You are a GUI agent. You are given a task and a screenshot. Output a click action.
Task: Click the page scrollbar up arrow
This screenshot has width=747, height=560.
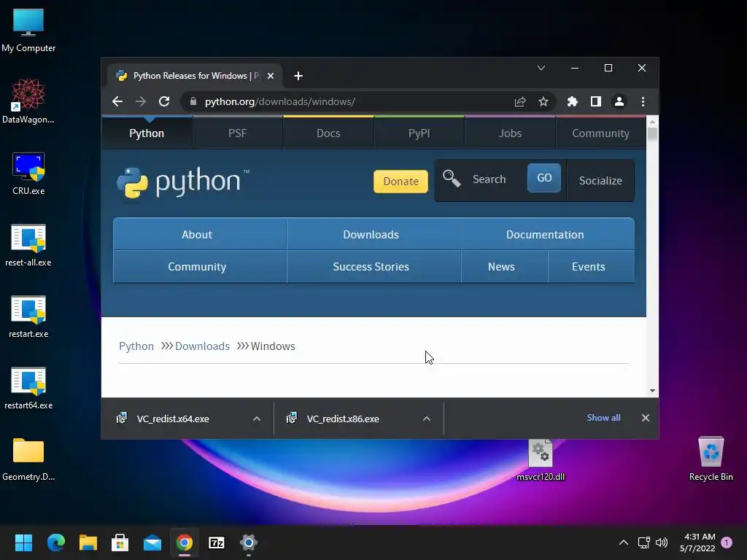click(652, 122)
